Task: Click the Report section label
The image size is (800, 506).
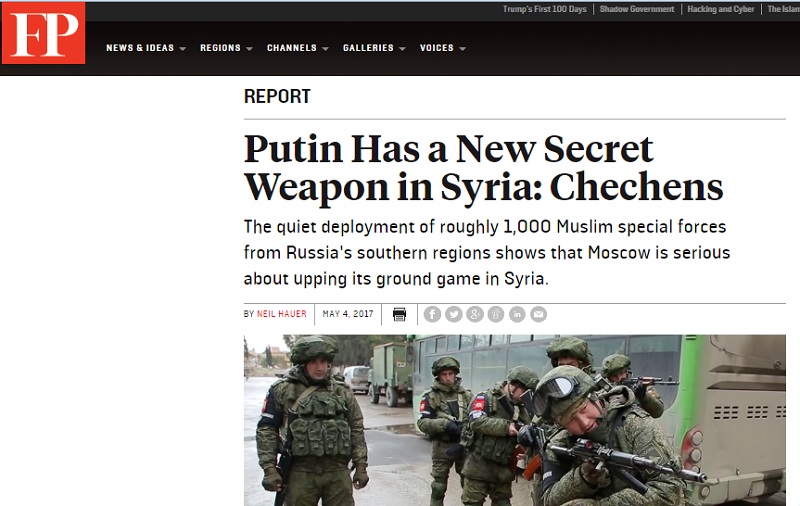Action: (x=277, y=96)
